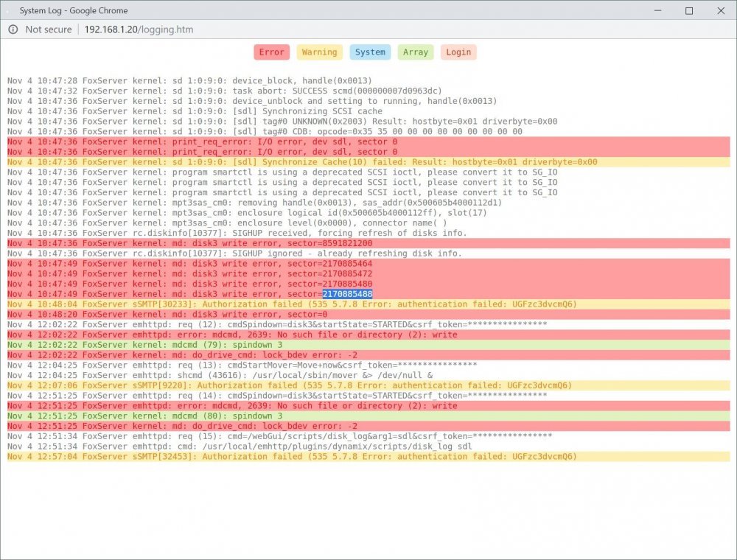Click line req (13): cmdStartMover=Move+now

coord(242,365)
